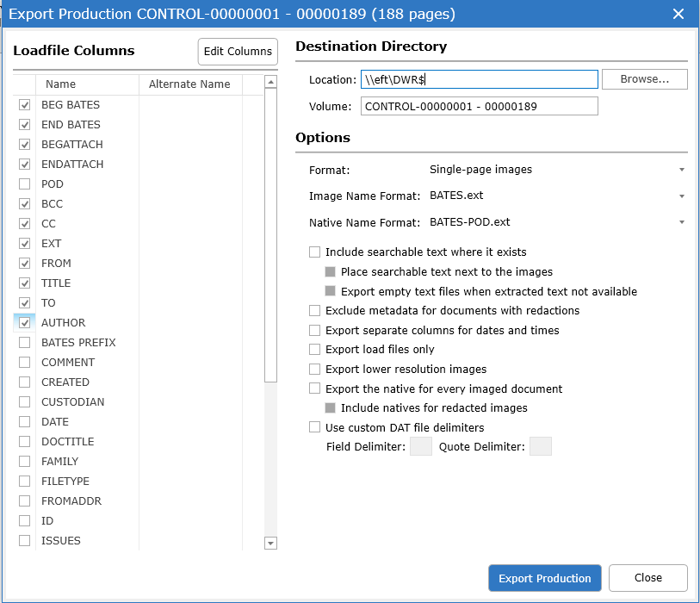Screen dimensions: 700x603
Task: Uncheck the END BATES column
Action: (25, 125)
